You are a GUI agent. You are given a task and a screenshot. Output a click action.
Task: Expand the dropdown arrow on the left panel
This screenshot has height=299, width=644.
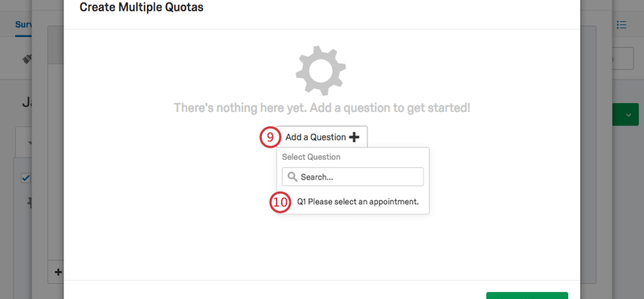30,143
